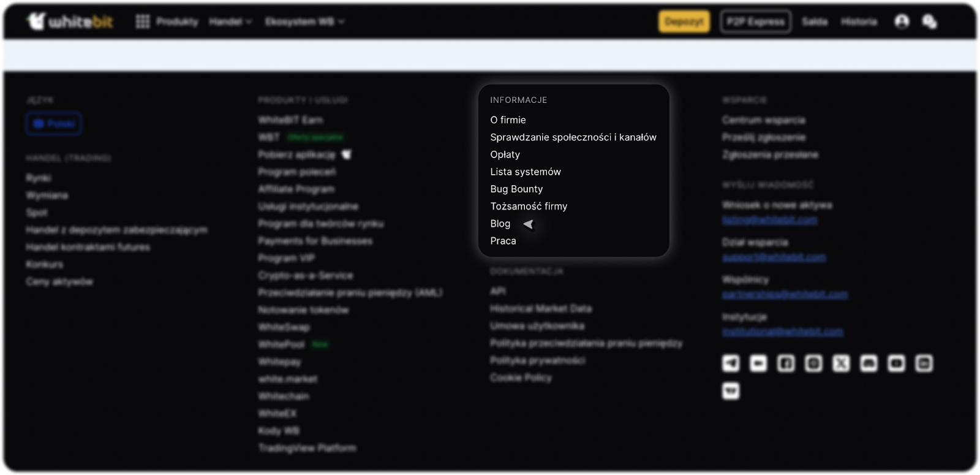The image size is (980, 475).
Task: Open the Discord social icon
Action: pyautogui.click(x=869, y=363)
